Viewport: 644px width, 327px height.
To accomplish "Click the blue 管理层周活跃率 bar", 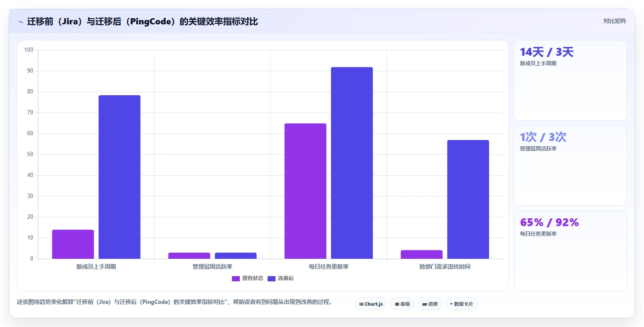I will click(x=236, y=256).
